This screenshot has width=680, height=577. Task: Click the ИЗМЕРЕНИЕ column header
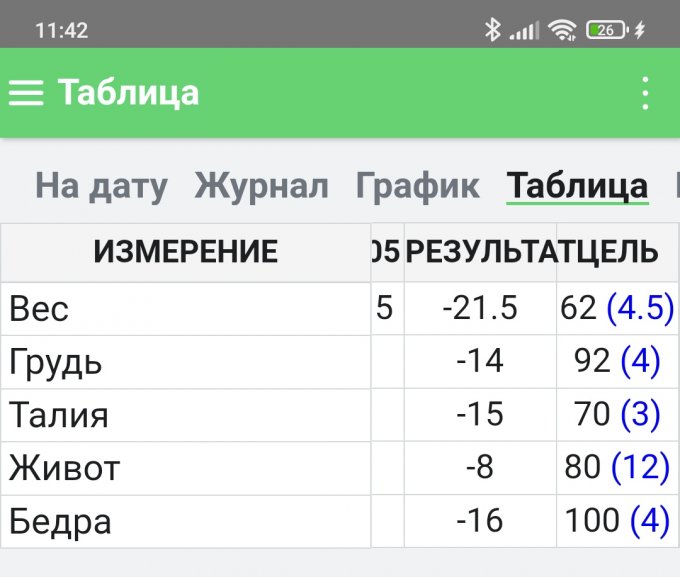point(185,252)
